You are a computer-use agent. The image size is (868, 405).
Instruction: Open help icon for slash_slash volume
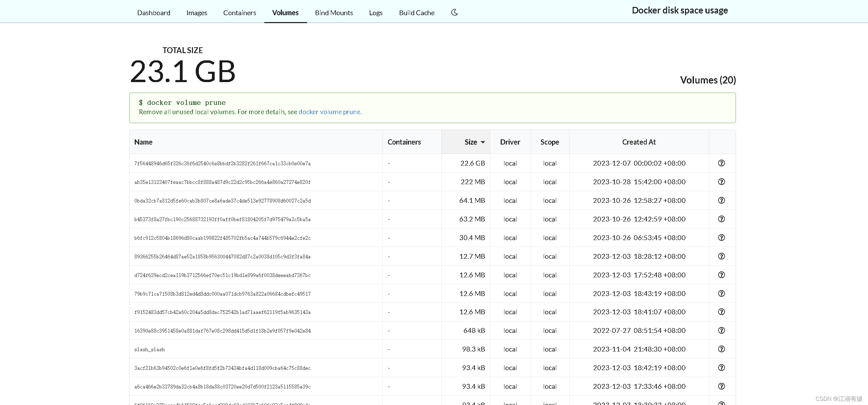pyautogui.click(x=721, y=349)
